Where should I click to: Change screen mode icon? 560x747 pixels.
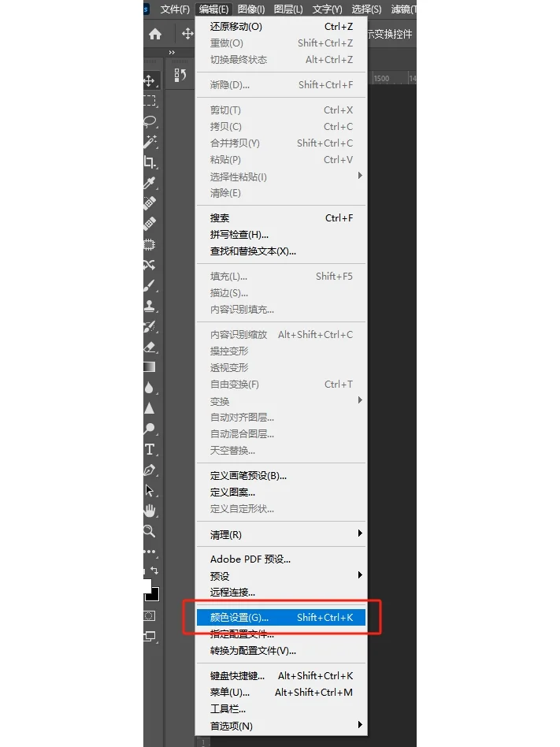150,636
